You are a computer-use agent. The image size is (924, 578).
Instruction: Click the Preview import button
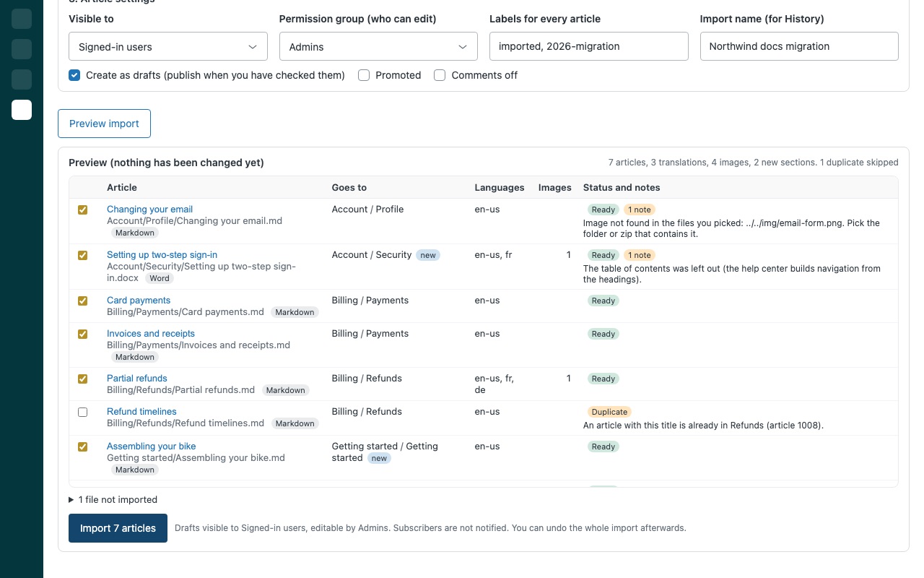[x=104, y=124]
